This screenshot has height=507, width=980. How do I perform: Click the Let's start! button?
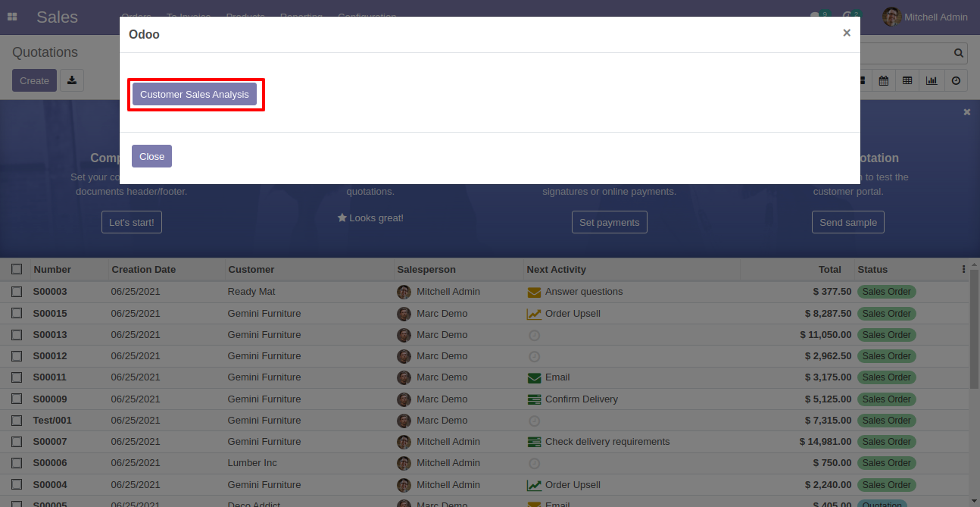pos(132,222)
